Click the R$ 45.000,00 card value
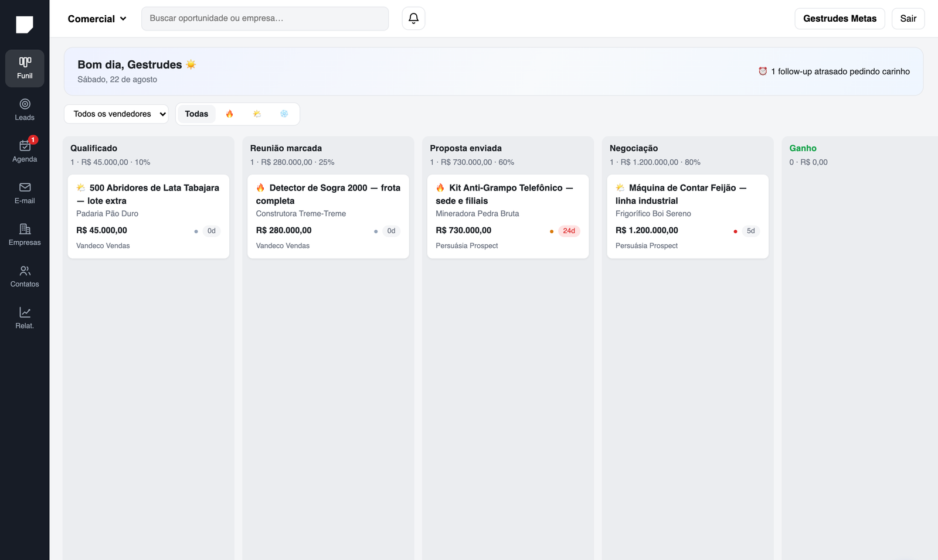Screen dimensions: 938x560 (101, 230)
